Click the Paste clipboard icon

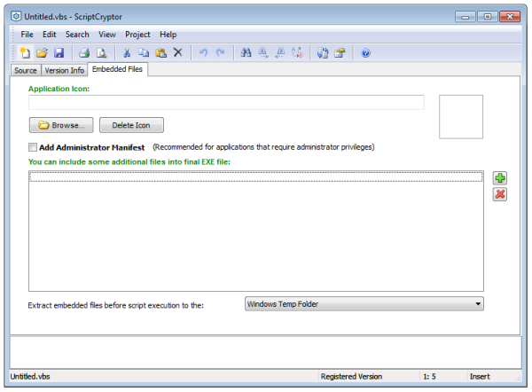160,53
